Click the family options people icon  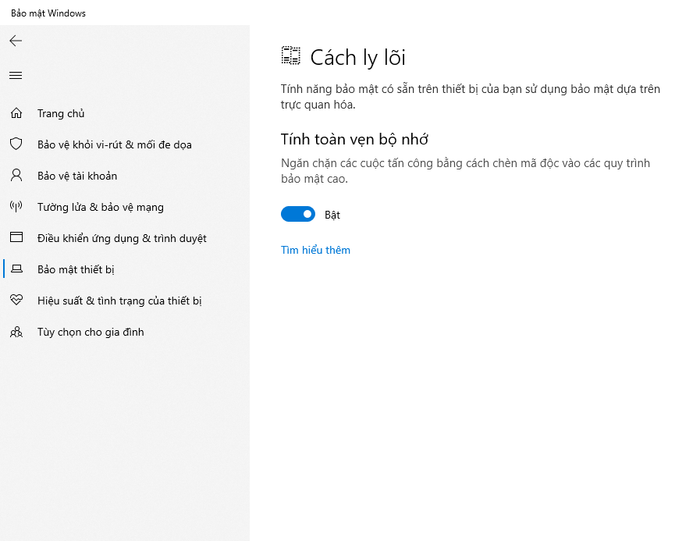[17, 332]
